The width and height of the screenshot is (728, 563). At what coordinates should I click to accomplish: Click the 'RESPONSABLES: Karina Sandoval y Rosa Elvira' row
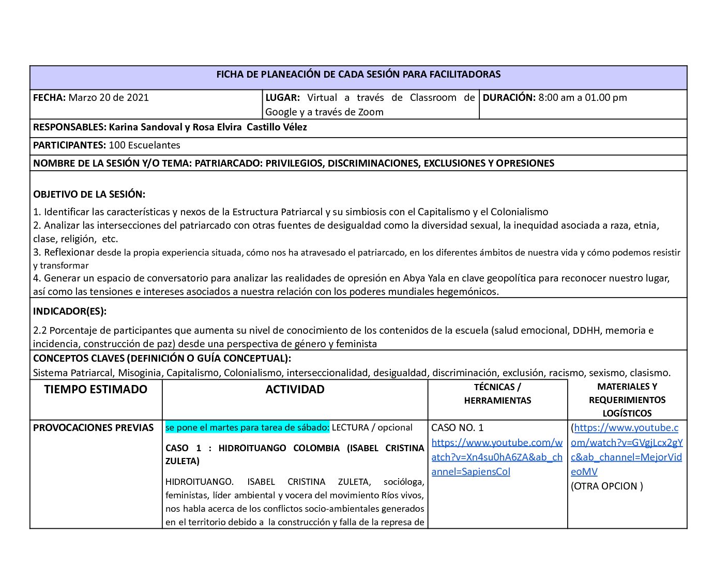click(x=358, y=128)
